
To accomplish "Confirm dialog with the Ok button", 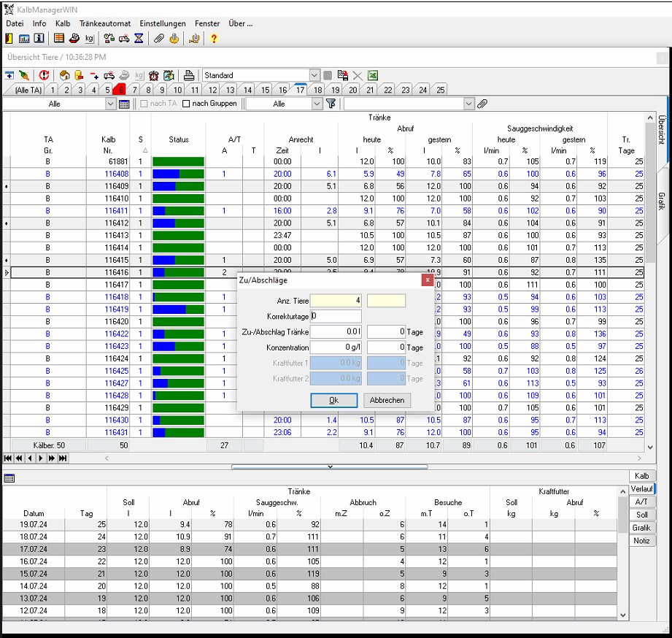I will tap(333, 400).
